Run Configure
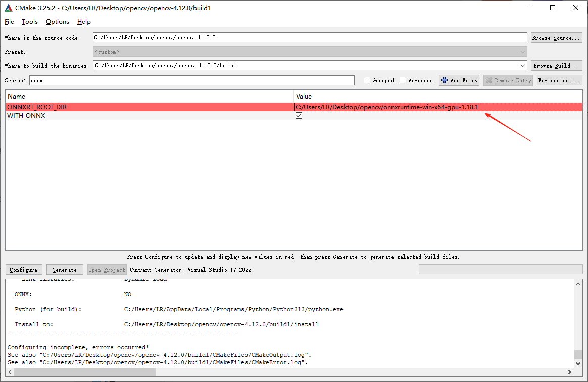The width and height of the screenshot is (588, 382). (24, 270)
